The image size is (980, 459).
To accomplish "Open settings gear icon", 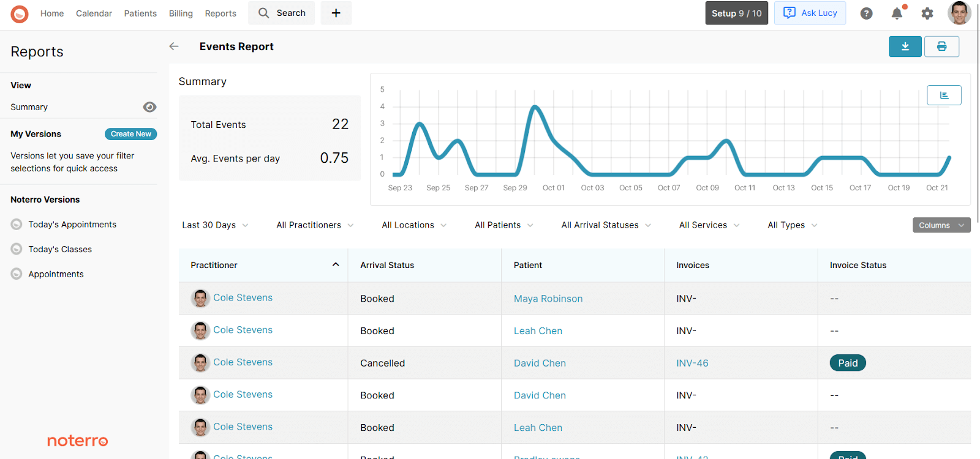I will 927,13.
